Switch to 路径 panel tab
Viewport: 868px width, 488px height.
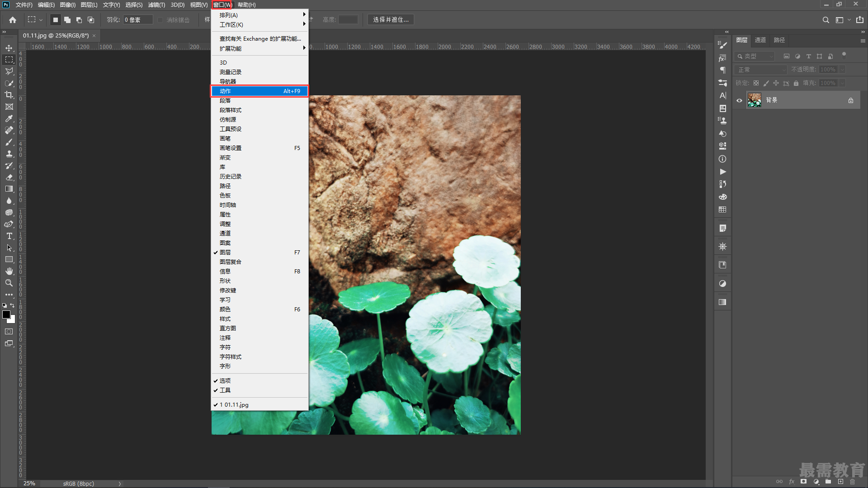[779, 40]
